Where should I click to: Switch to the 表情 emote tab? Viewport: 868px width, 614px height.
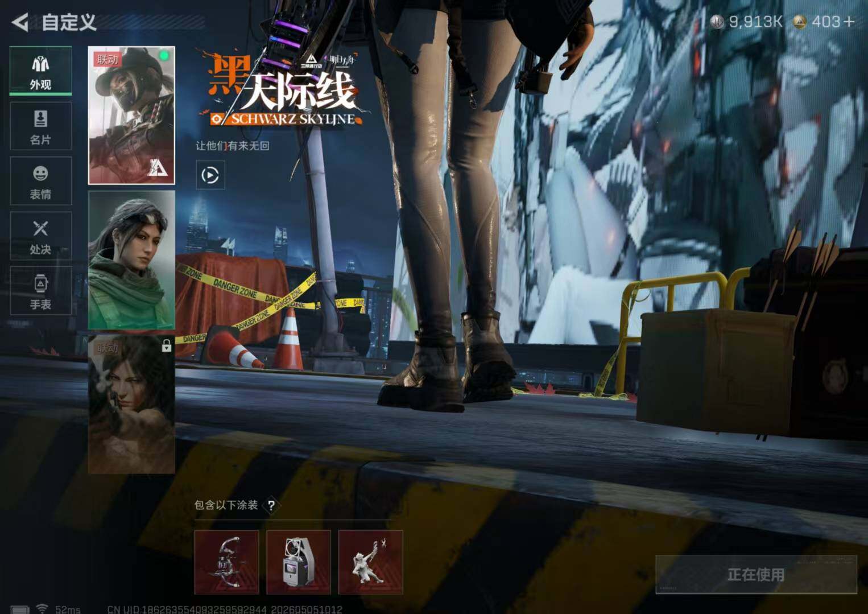click(x=40, y=181)
